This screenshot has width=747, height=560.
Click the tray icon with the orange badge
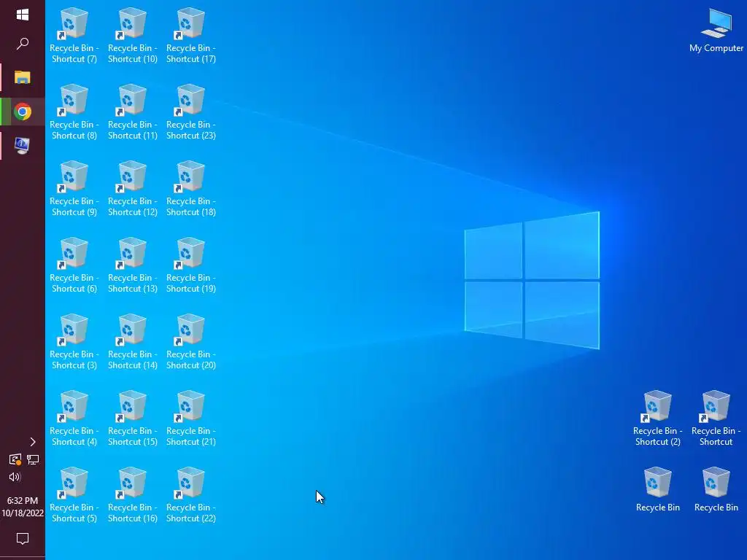coord(15,459)
